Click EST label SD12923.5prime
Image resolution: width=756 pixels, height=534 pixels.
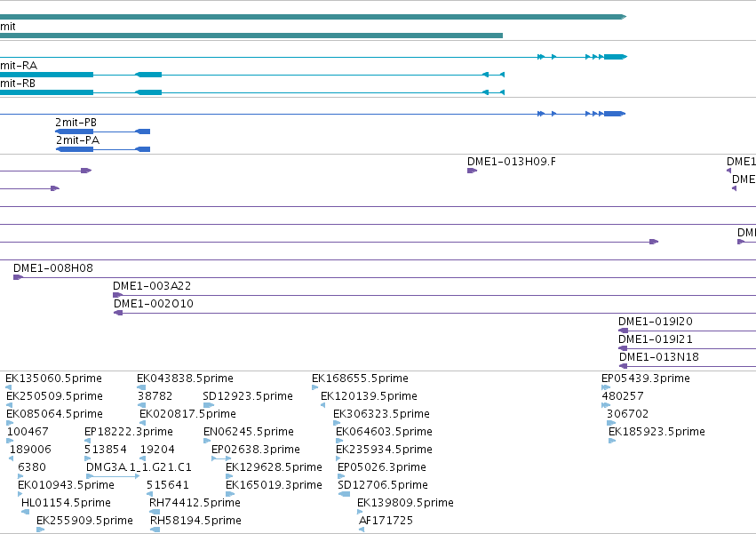[248, 396]
